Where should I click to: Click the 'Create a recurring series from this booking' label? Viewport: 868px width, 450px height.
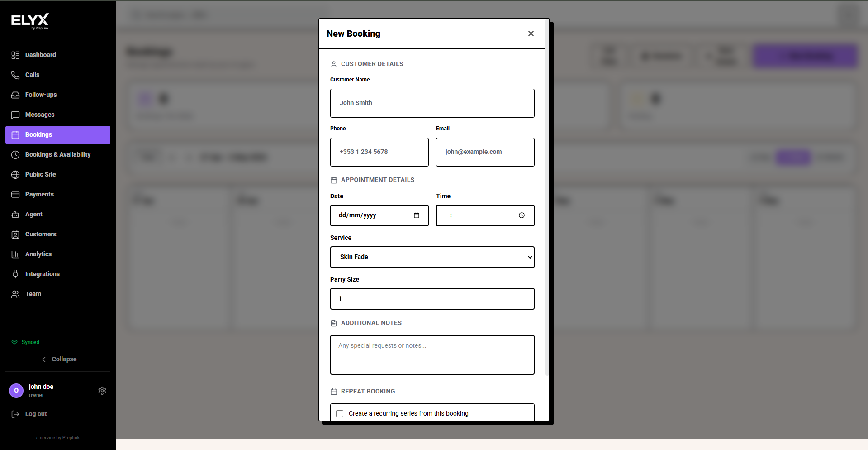click(408, 414)
